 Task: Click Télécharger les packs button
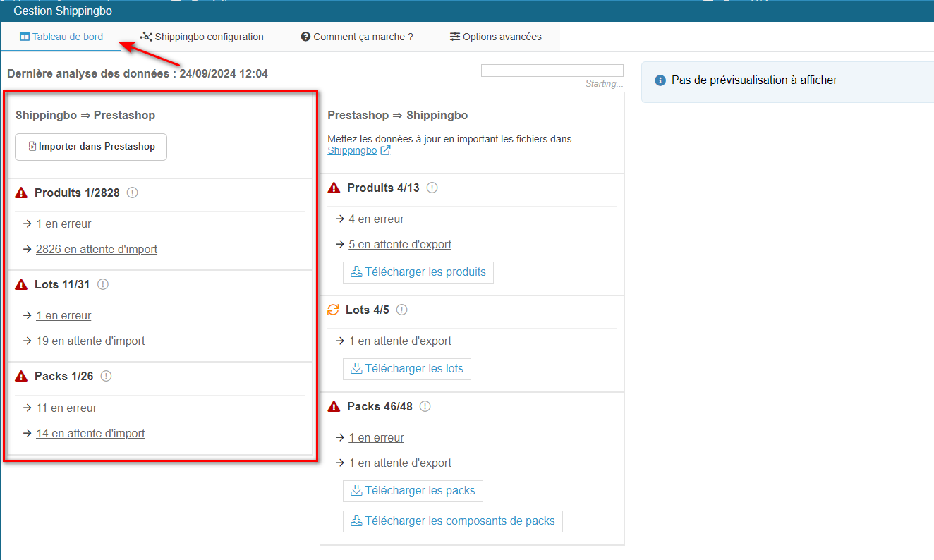click(x=413, y=491)
